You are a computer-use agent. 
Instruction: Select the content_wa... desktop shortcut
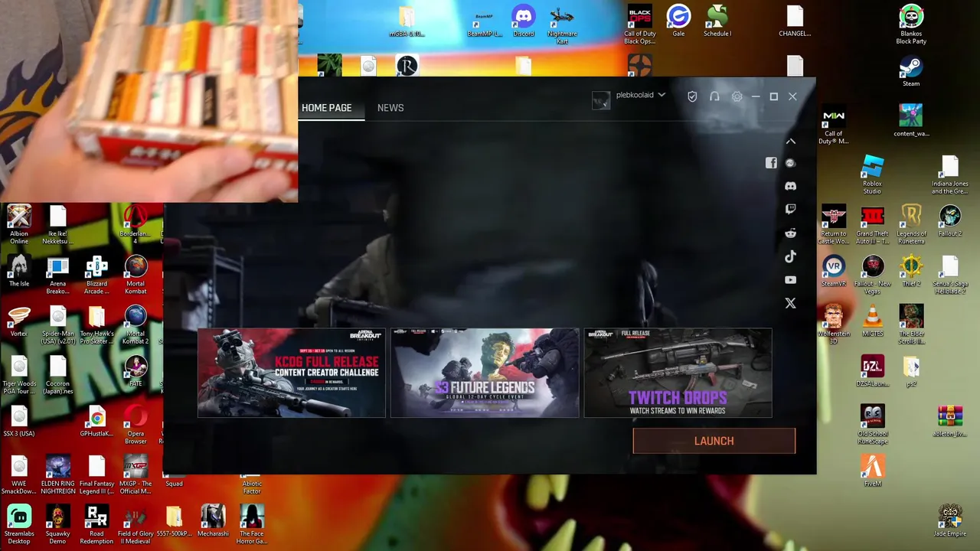(911, 121)
